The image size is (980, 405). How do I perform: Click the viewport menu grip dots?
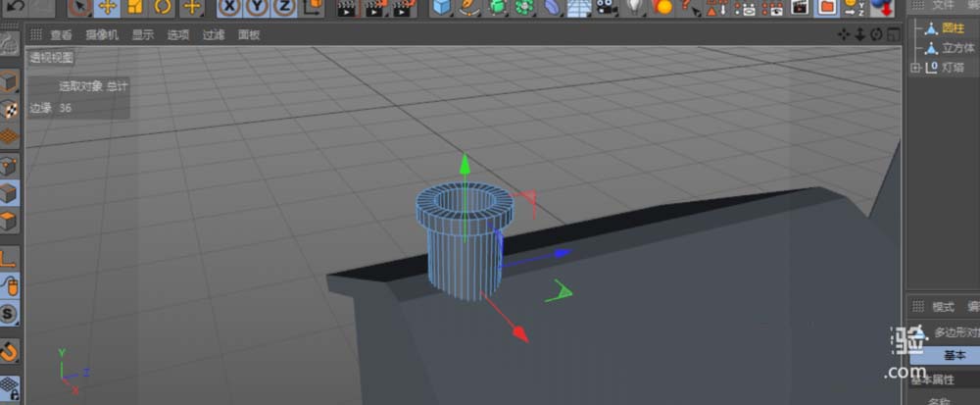click(x=36, y=34)
